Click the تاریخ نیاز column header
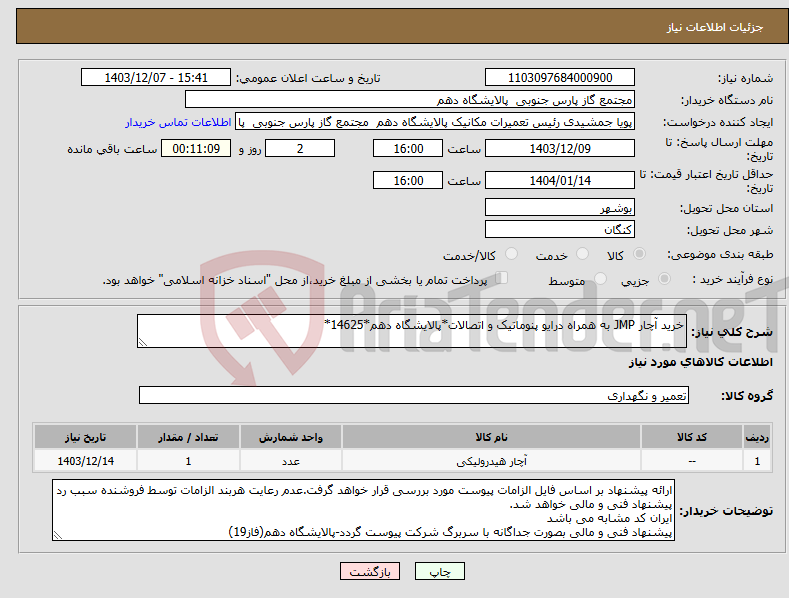Screen dimensions: 789x598 coord(86,437)
